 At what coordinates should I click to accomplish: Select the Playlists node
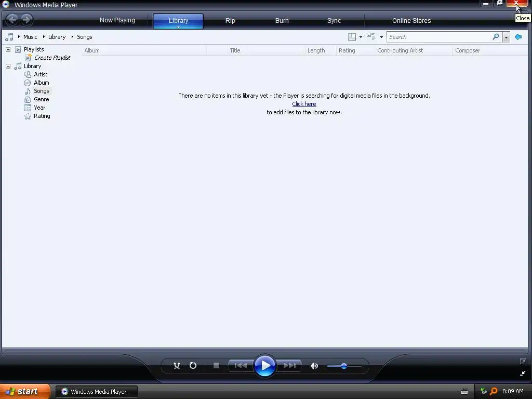coord(34,49)
